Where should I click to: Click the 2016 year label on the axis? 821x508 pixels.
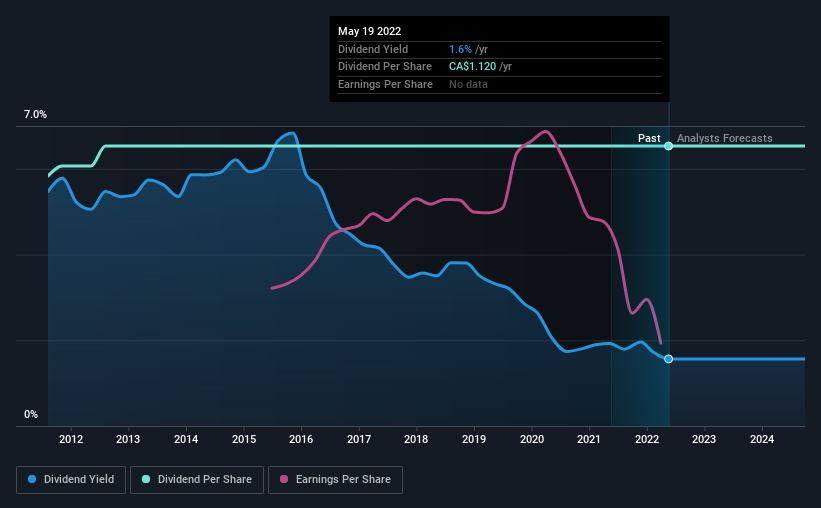(301, 439)
